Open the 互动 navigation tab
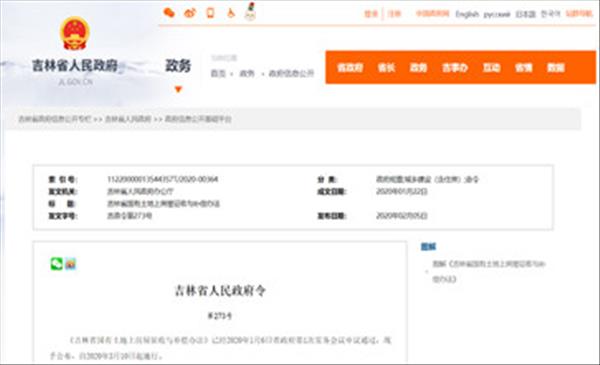 click(491, 68)
